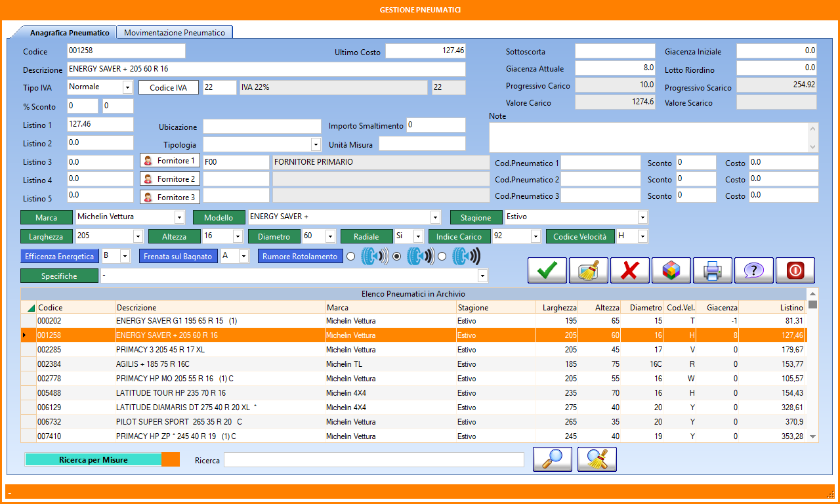This screenshot has width=840, height=504.
Task: Select the row PRIMACY 3 205 45 R 17 XL
Action: coord(413,350)
